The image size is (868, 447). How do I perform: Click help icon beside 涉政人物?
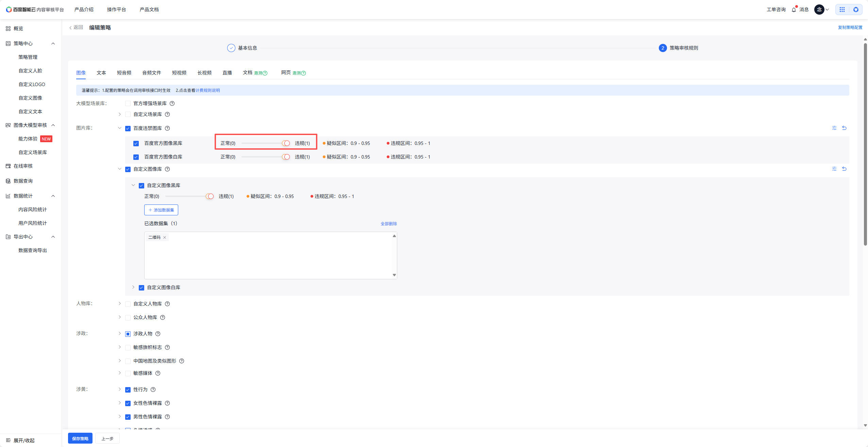coord(158,334)
